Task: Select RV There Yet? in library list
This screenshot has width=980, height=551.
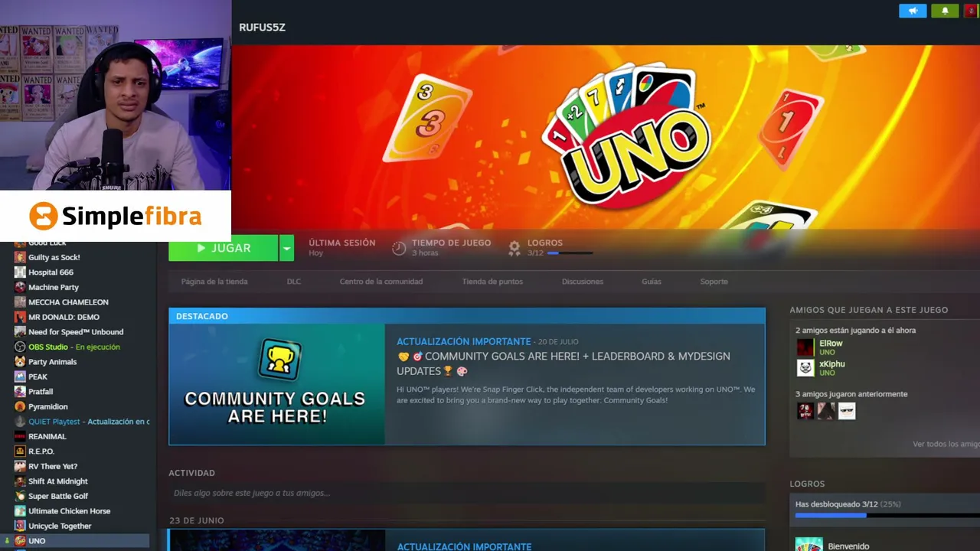Action: [x=53, y=466]
